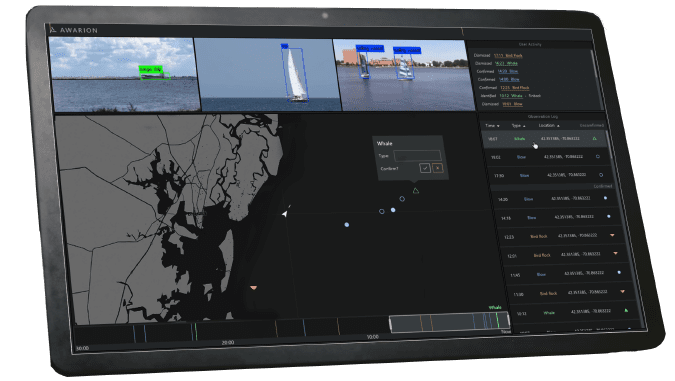The height and width of the screenshot is (381, 675).
Task: Select the 16:07 Whale unconfirmed log row
Action: coord(545,139)
